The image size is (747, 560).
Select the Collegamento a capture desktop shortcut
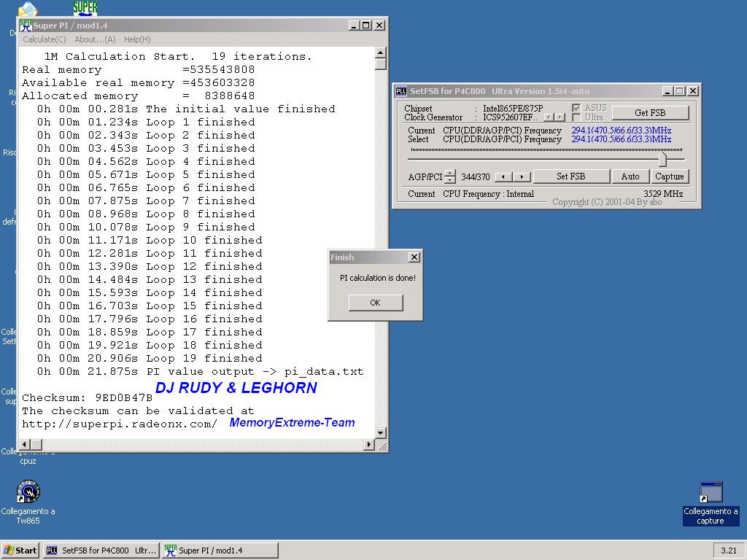tap(711, 503)
